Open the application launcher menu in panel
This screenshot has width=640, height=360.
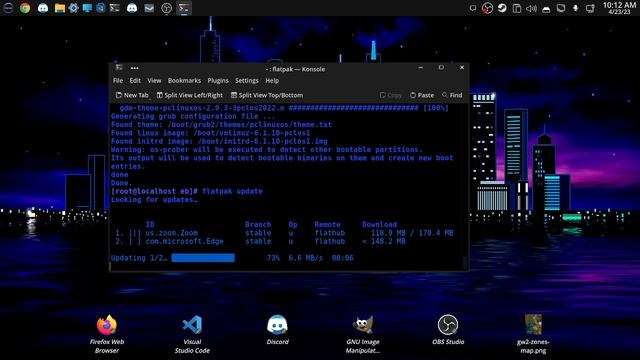pos(8,8)
